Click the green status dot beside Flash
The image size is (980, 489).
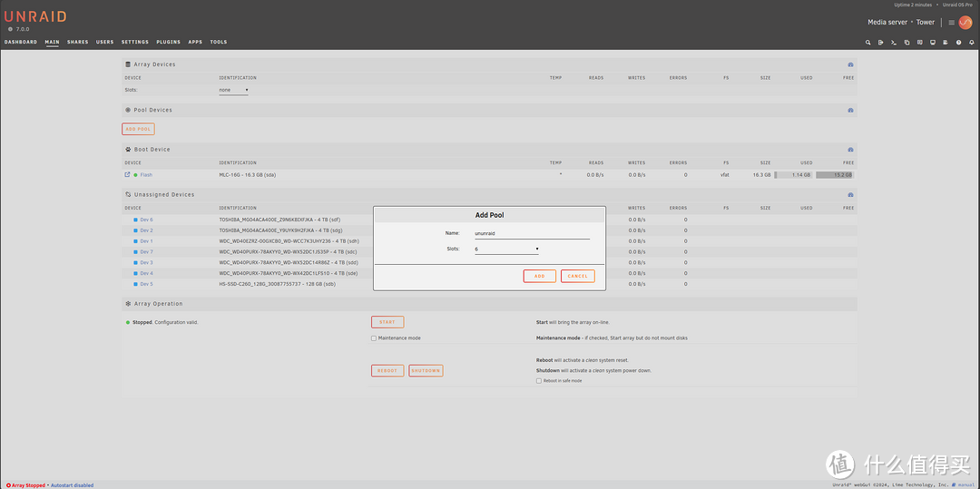pyautogui.click(x=135, y=175)
